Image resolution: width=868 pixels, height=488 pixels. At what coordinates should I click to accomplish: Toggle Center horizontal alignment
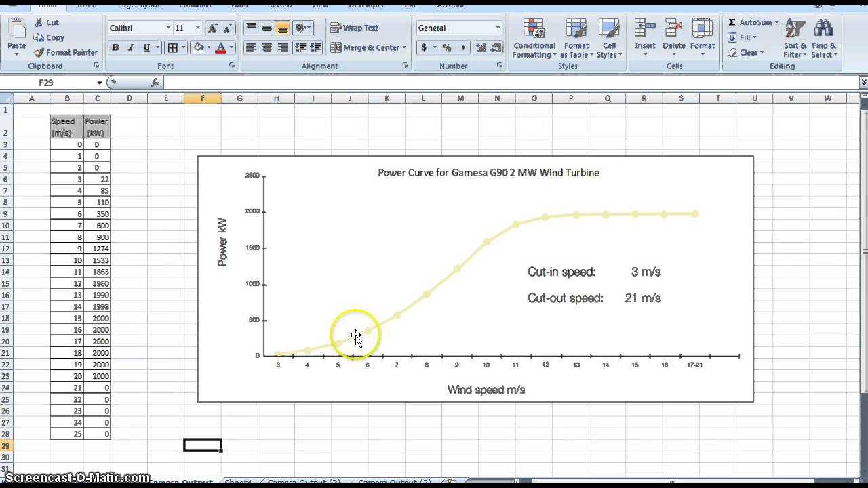click(267, 47)
